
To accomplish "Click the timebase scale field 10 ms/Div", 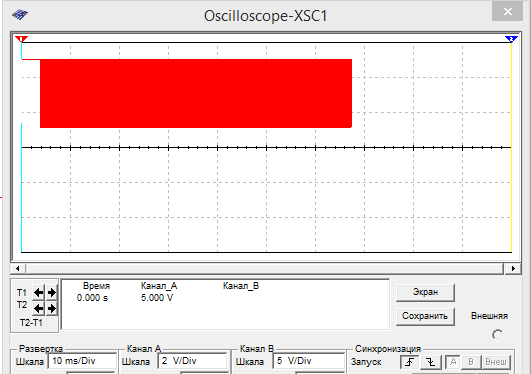I will [82, 361].
